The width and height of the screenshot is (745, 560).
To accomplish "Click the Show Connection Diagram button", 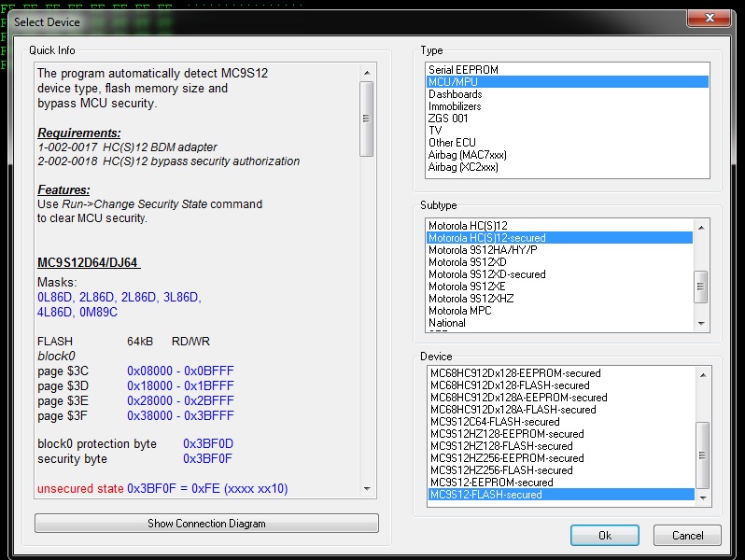I will (206, 524).
